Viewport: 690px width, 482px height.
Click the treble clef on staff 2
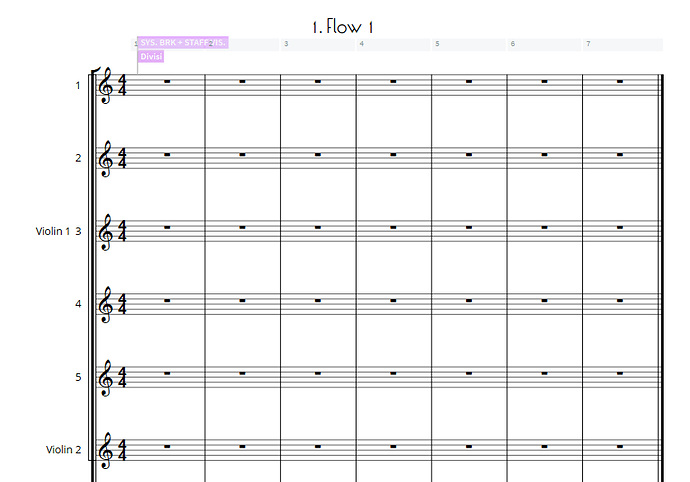tap(105, 159)
